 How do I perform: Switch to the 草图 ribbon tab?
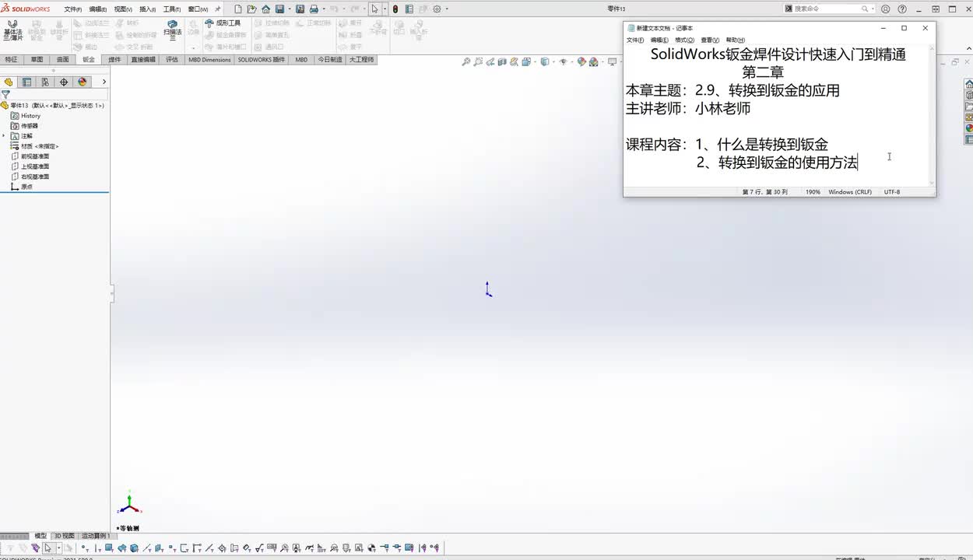(x=37, y=60)
